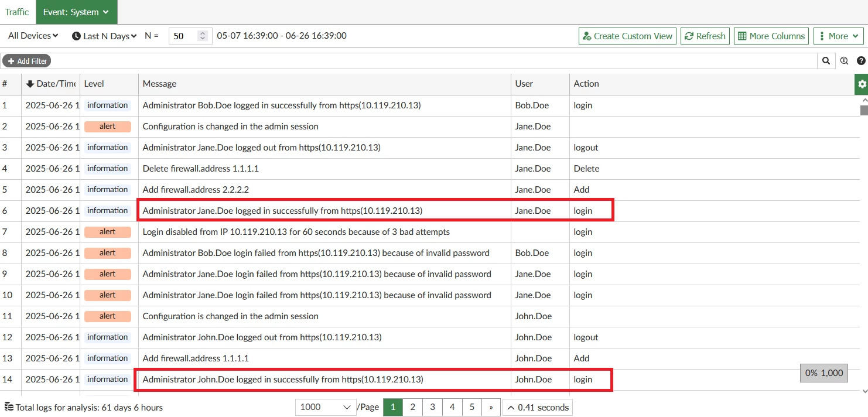This screenshot has width=868, height=417.
Task: Select the Bob.Doe logged in successfully message
Action: tap(282, 105)
